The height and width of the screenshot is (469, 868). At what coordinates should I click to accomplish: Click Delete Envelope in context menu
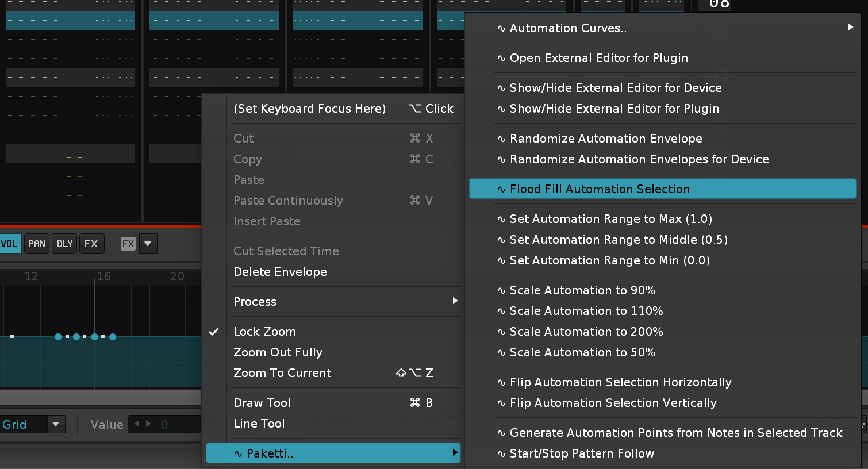280,272
